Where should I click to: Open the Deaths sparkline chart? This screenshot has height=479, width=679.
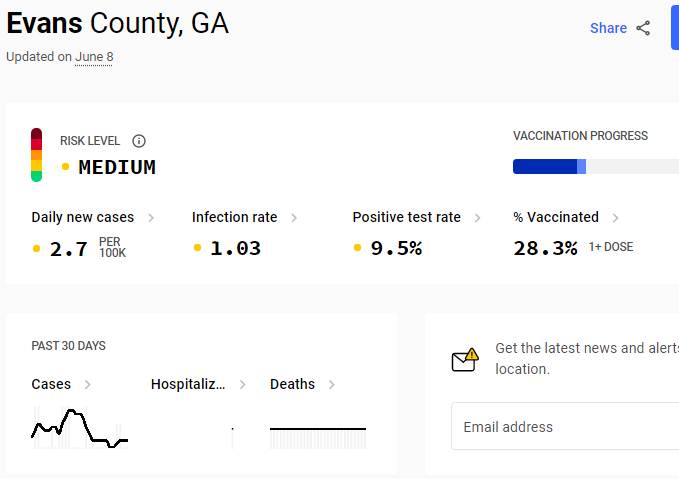click(318, 437)
